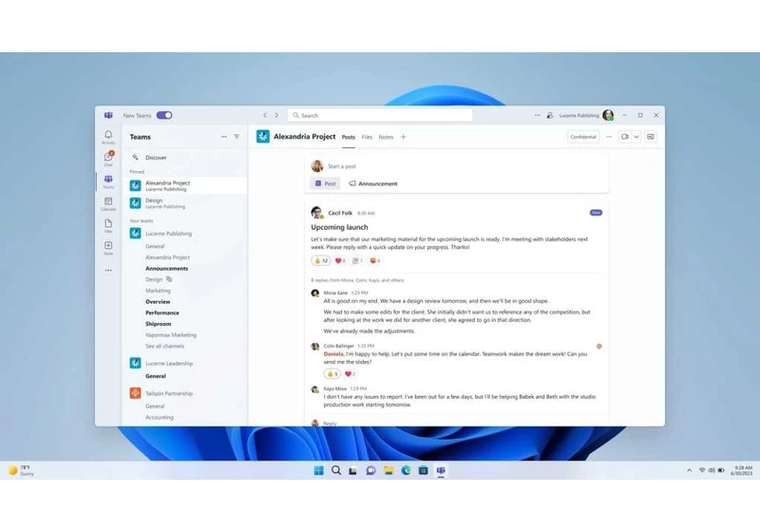Click See all channels link
This screenshot has width=760, height=532.
coord(164,346)
